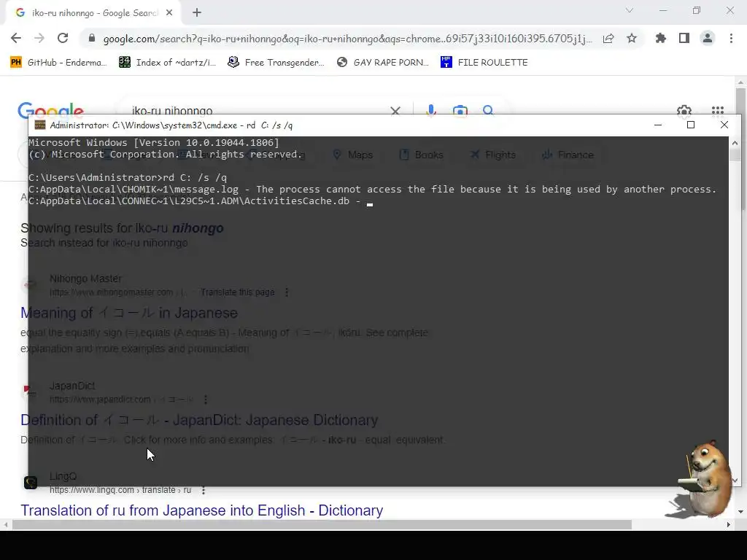The height and width of the screenshot is (560, 747).
Task: Close the iko-ru nihonngo tab
Action: [169, 13]
